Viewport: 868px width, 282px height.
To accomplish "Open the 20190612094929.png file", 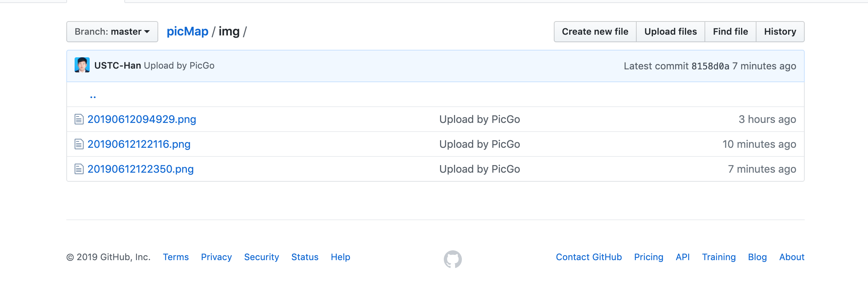I will 142,119.
